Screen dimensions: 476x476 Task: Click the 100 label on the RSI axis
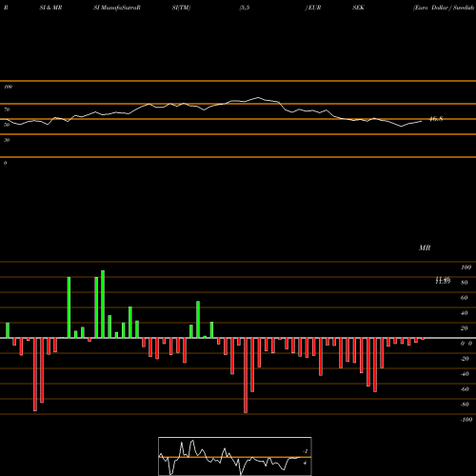coord(8,87)
